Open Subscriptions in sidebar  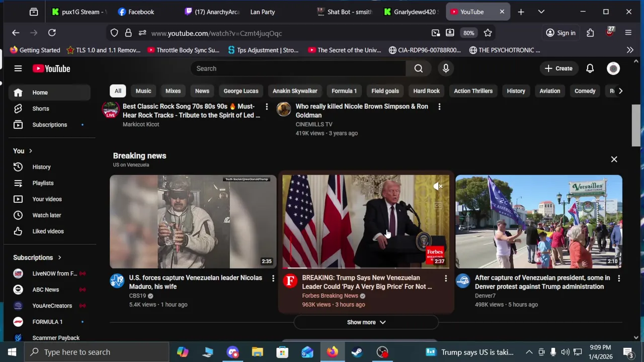(x=49, y=125)
